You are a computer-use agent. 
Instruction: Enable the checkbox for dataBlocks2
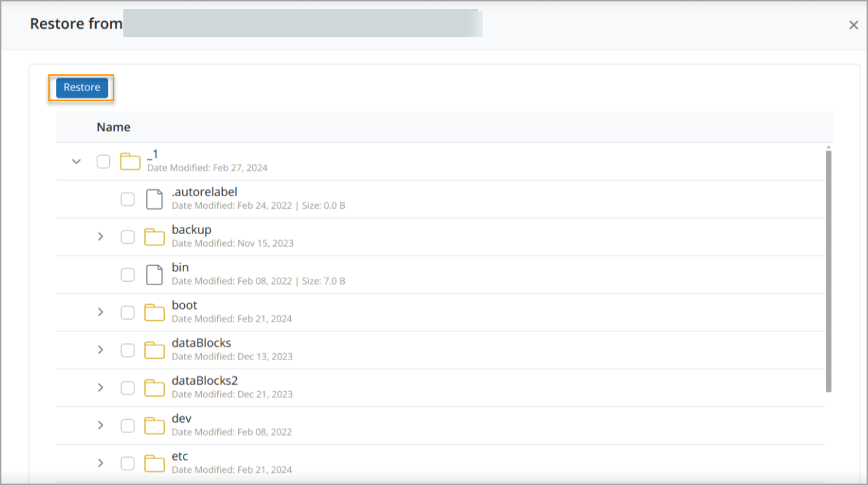tap(128, 388)
